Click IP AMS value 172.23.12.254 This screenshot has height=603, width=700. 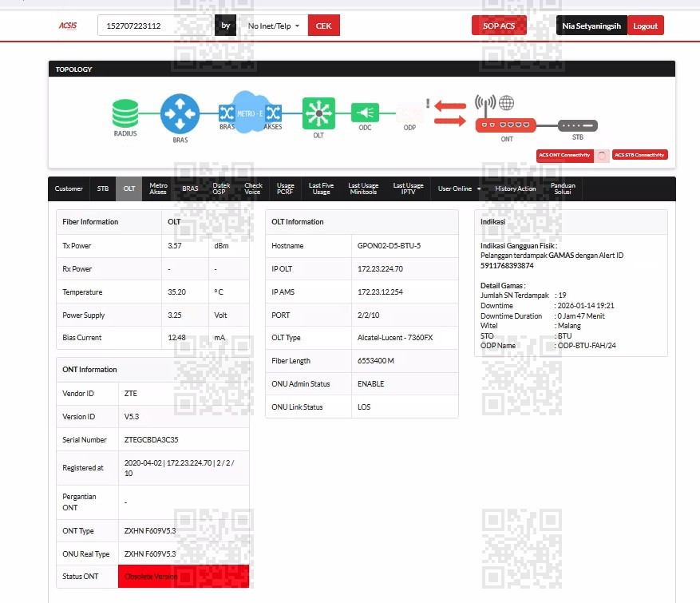pos(380,292)
